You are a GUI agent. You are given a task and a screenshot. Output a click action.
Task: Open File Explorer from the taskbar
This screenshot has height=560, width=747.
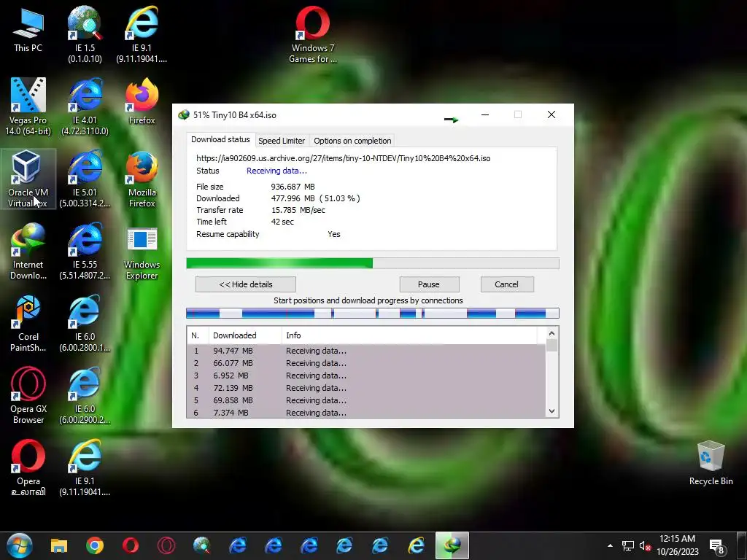(59, 545)
